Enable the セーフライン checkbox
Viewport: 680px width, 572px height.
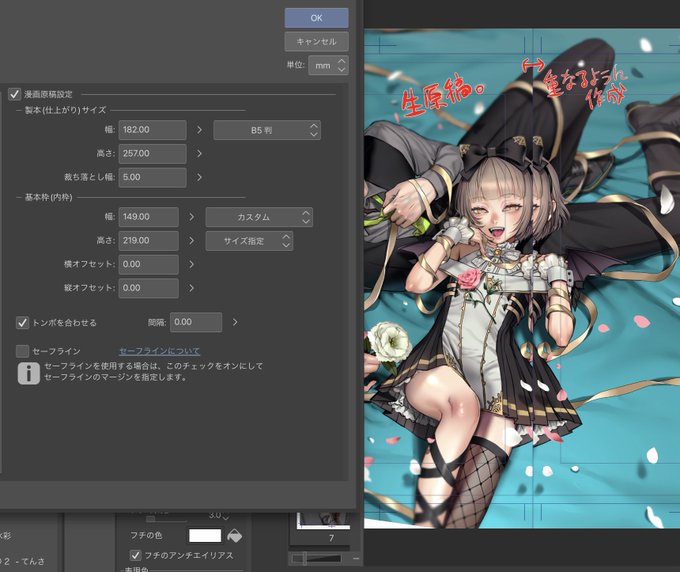22,351
